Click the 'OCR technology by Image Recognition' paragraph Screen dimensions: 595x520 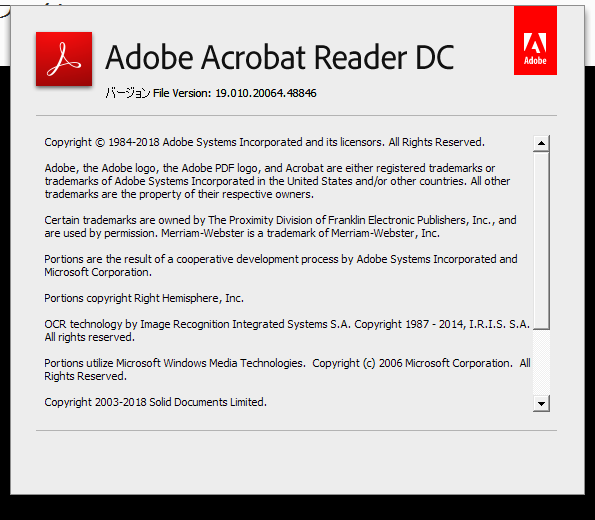(x=287, y=331)
